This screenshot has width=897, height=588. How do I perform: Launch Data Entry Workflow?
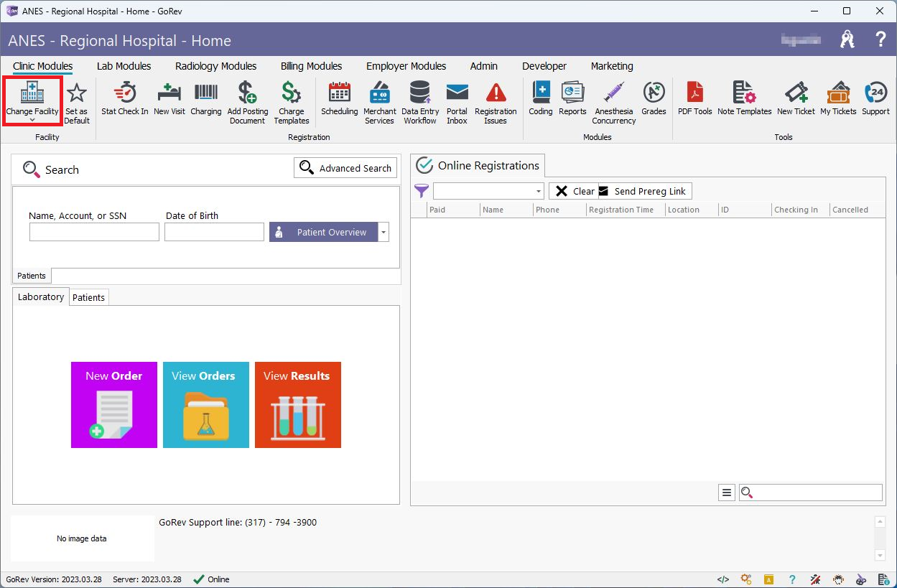tap(420, 102)
